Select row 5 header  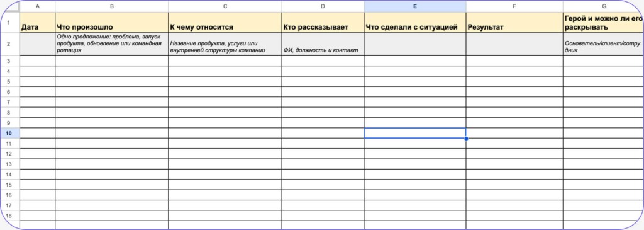10,81
